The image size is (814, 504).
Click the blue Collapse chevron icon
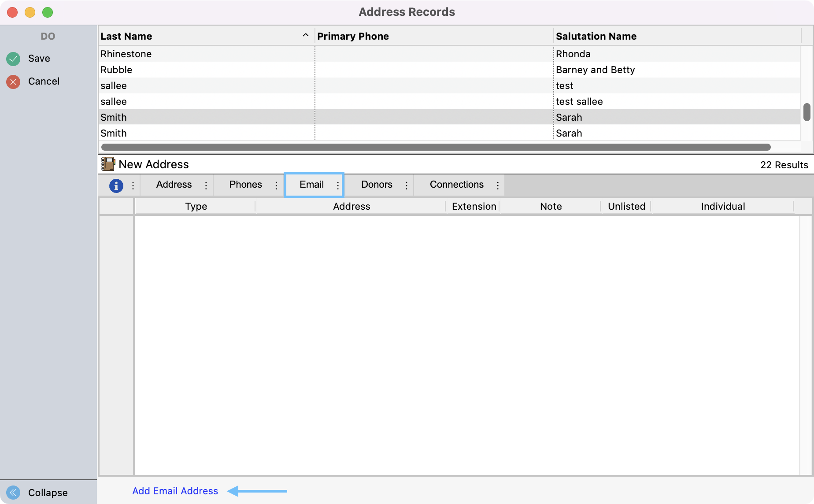click(x=13, y=492)
